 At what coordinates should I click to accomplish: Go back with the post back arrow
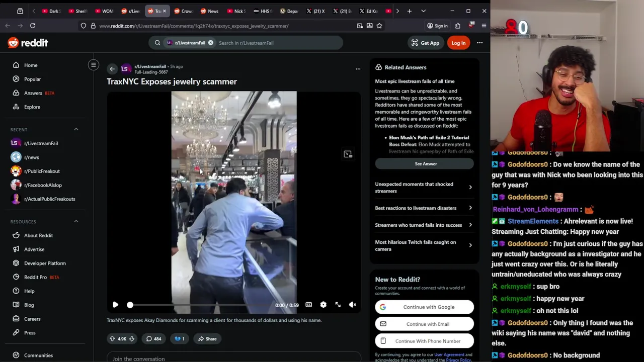112,69
